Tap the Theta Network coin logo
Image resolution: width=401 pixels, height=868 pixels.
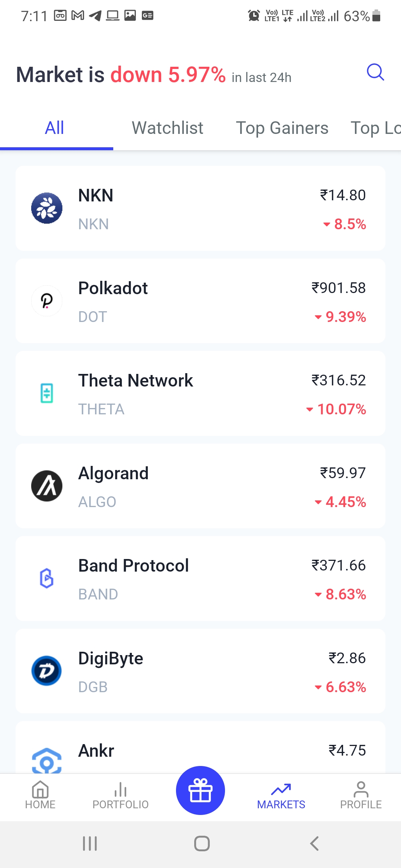(47, 393)
